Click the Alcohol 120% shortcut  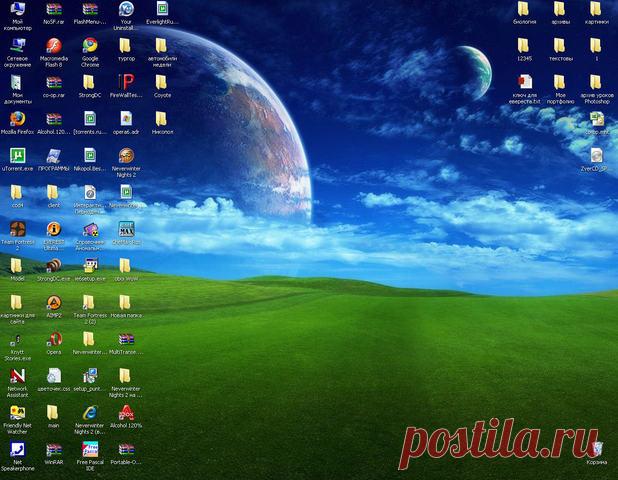(126, 411)
